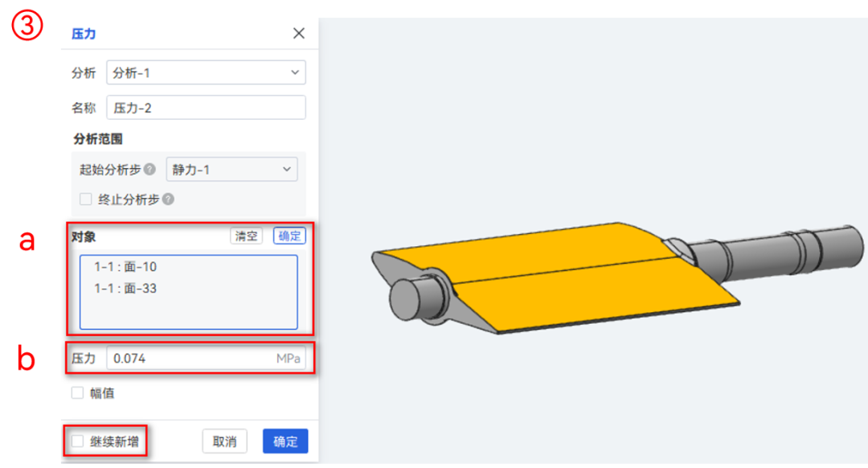Click the help icon beside 起始分析步
The image size is (868, 468).
click(149, 169)
